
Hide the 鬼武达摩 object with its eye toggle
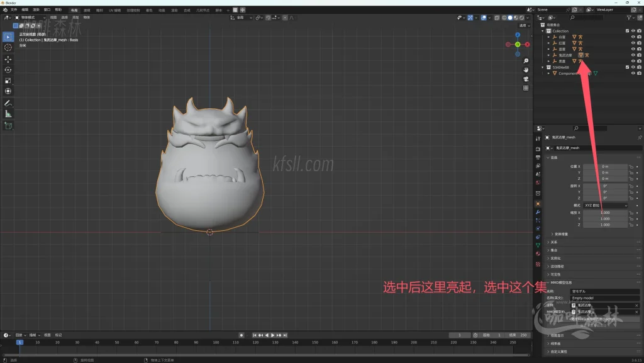tap(633, 55)
